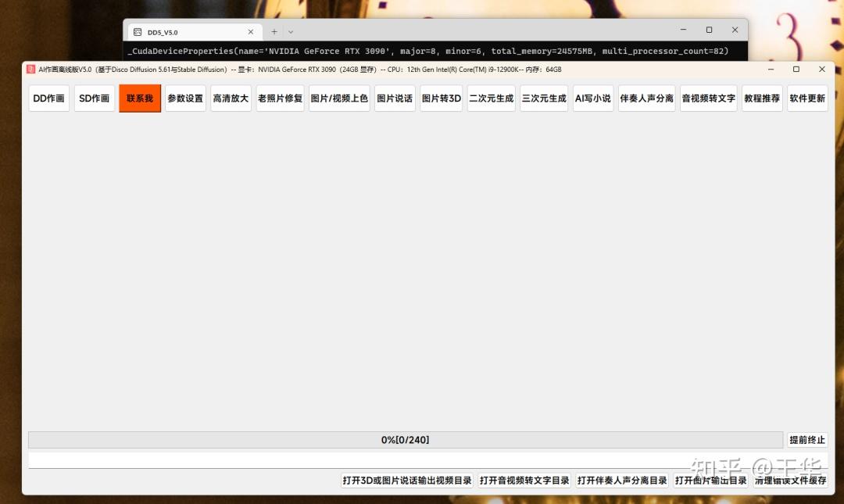Open the 老照片修复 restoration tool
The image size is (844, 504).
(279, 98)
